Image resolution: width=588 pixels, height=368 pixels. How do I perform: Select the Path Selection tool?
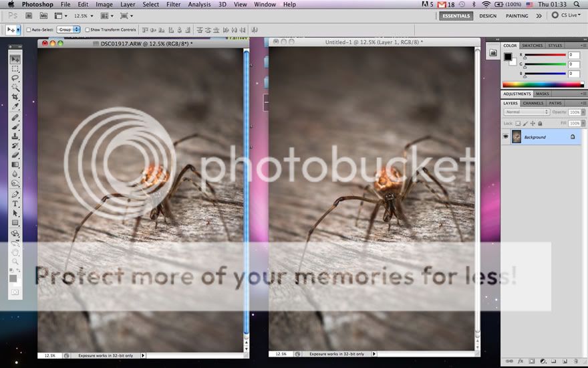[x=15, y=213]
